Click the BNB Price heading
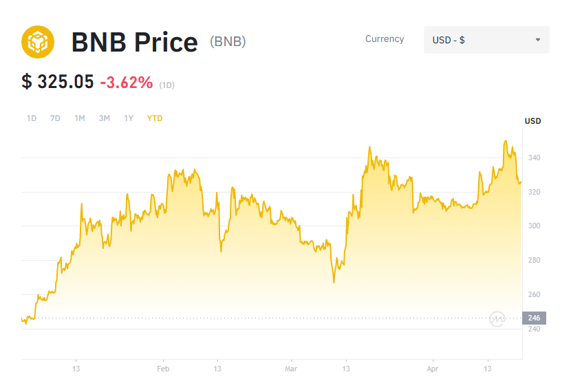Image resolution: width=571 pixels, height=392 pixels. [x=134, y=42]
